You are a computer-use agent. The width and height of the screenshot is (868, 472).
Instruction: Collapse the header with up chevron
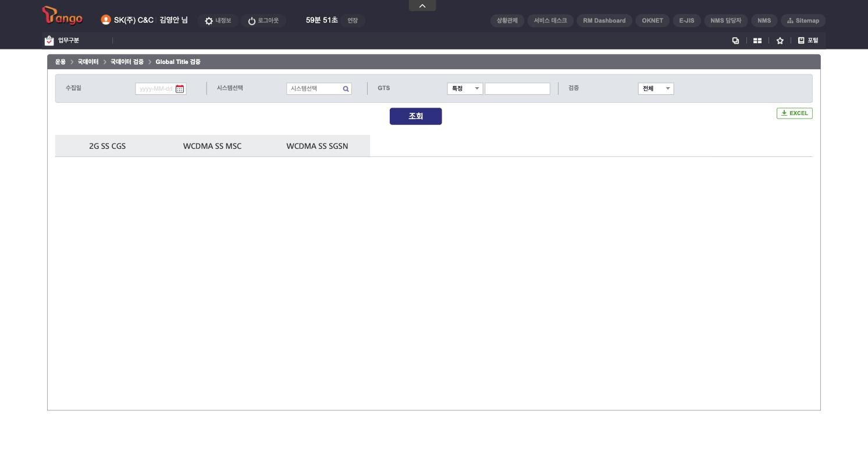click(422, 6)
